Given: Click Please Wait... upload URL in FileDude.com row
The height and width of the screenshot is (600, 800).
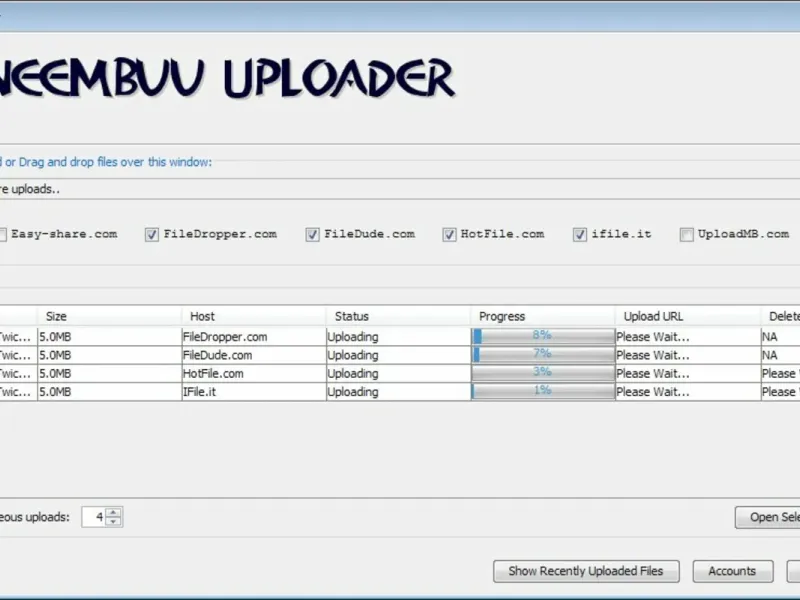Looking at the screenshot, I should (688, 355).
